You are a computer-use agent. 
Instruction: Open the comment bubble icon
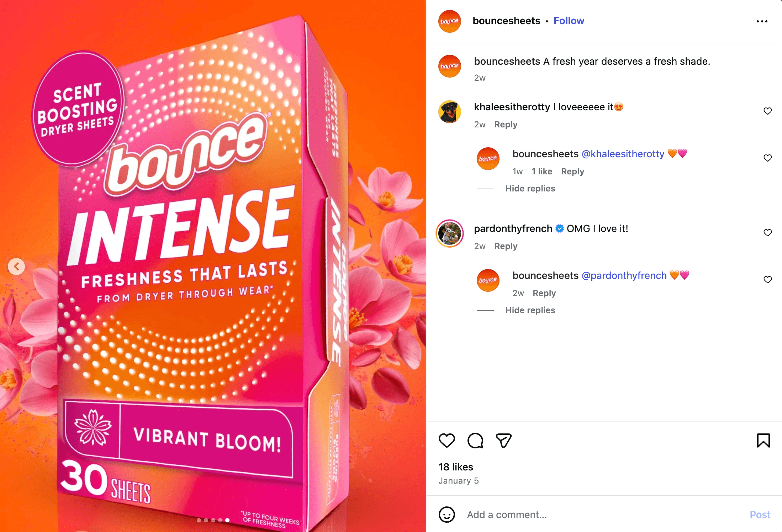[x=475, y=441]
